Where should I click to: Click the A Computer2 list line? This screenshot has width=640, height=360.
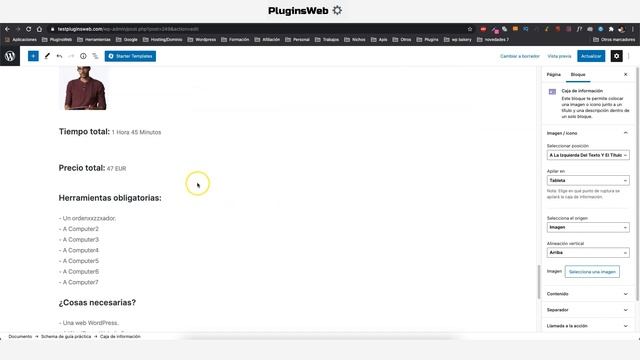point(79,229)
